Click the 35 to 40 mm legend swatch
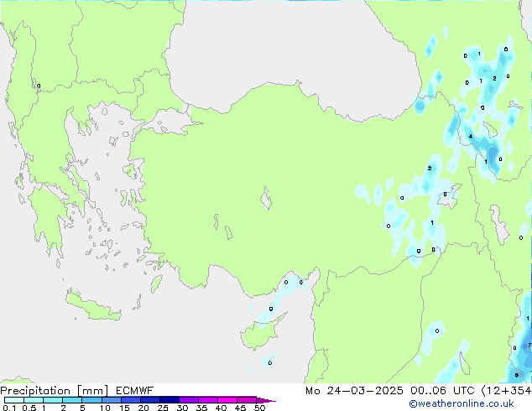Viewport: 532px width, 411px height. coord(207,400)
